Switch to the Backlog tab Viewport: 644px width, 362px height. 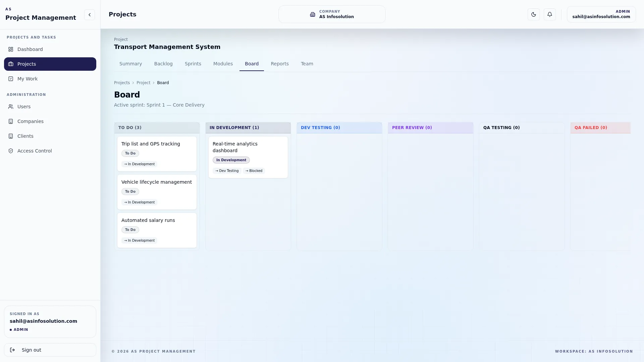(x=163, y=64)
